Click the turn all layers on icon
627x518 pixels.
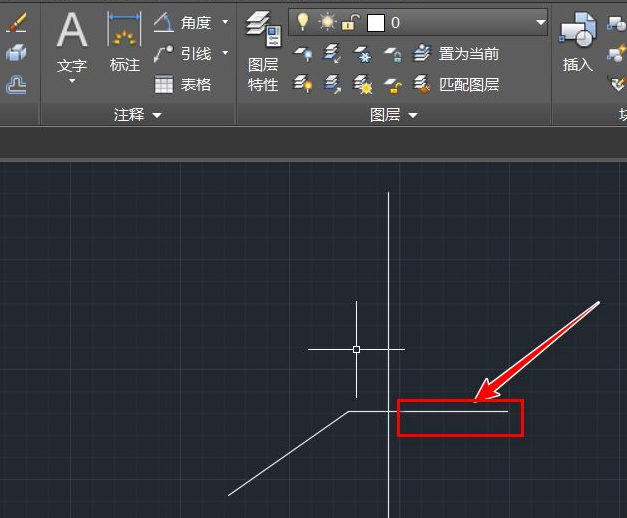[303, 84]
